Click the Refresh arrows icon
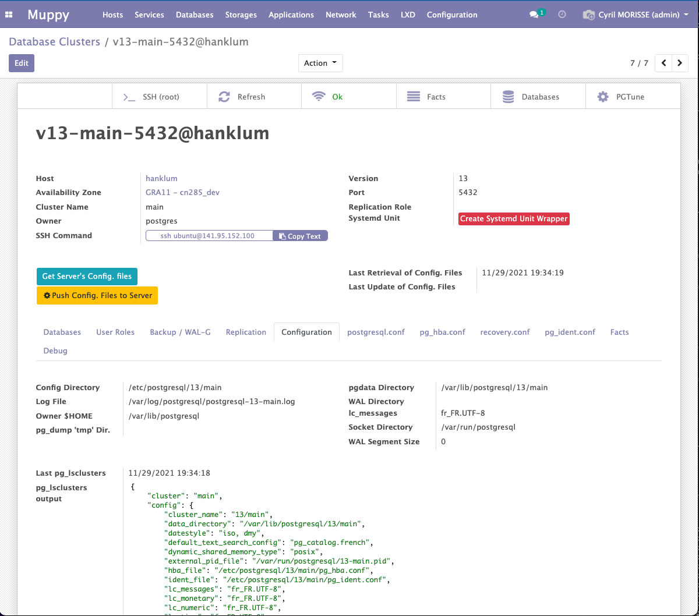 click(224, 97)
